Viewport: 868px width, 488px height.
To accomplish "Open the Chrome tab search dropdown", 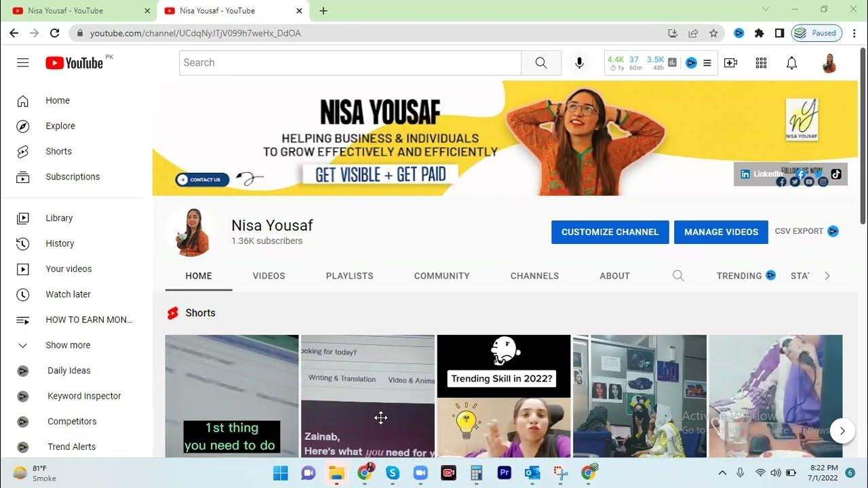I will coord(766,9).
